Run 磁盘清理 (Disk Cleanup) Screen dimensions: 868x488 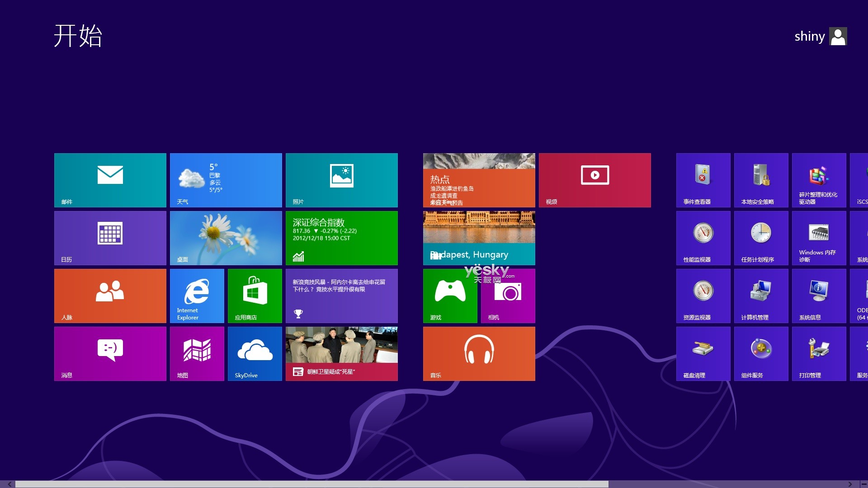point(703,354)
